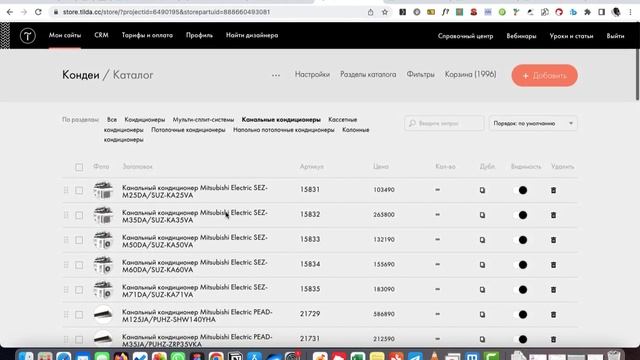Open sort order dropdown
This screenshot has height=360, width=640.
533,123
